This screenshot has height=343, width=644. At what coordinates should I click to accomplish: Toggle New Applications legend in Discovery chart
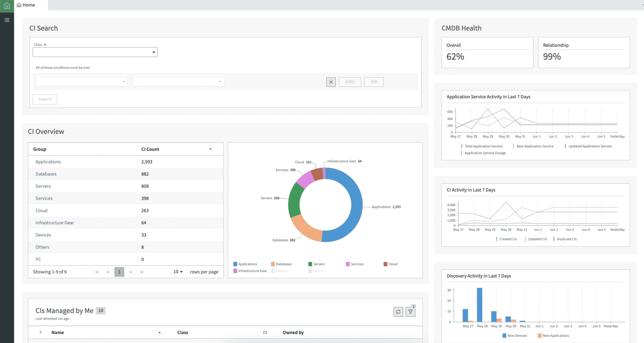click(553, 335)
